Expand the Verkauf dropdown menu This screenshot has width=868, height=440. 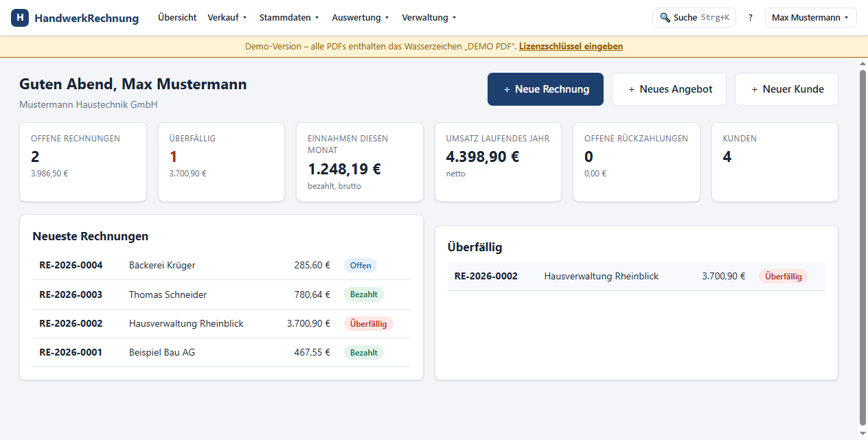pyautogui.click(x=227, y=18)
